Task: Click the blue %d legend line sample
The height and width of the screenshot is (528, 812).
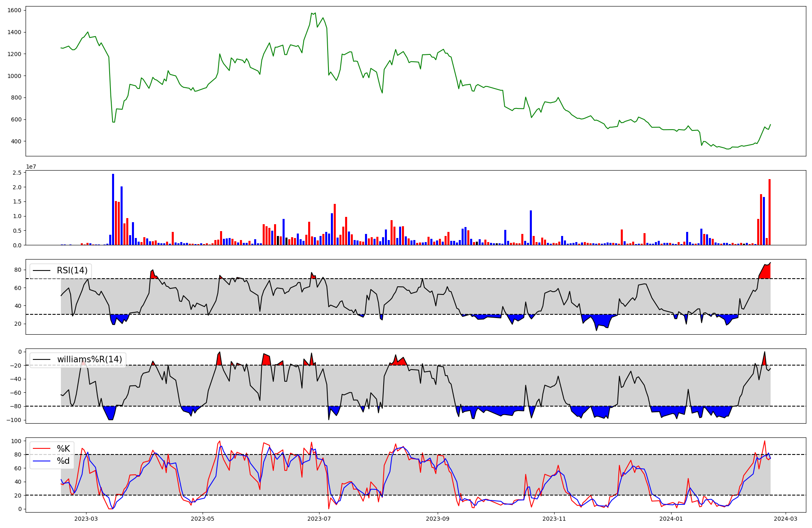Action: (x=41, y=461)
